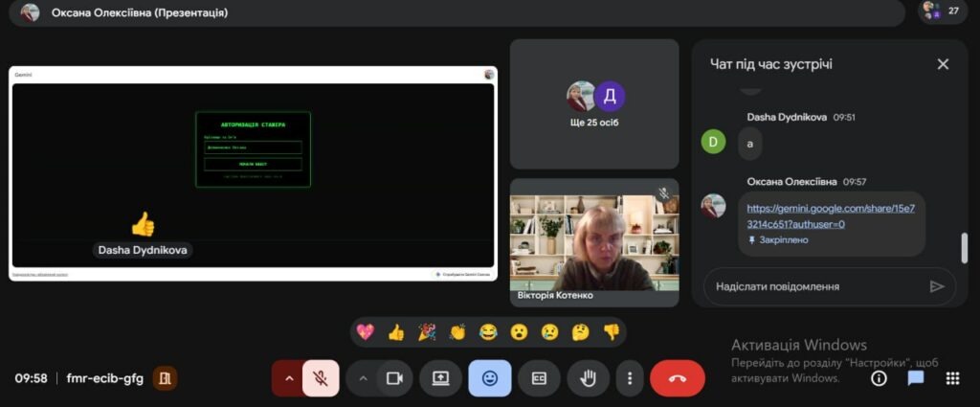Unmute the microphone
Image resolution: width=980 pixels, height=407 pixels.
tap(321, 378)
